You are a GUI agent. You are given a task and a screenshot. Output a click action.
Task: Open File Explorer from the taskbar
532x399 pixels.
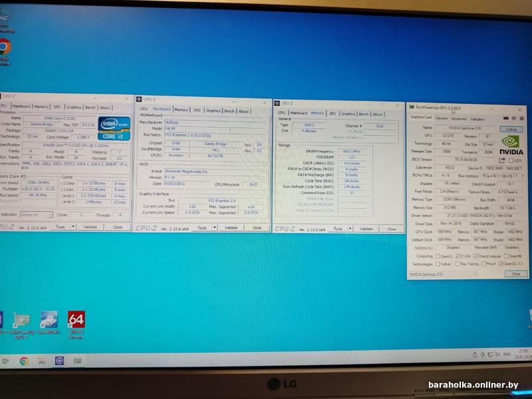pos(41,361)
